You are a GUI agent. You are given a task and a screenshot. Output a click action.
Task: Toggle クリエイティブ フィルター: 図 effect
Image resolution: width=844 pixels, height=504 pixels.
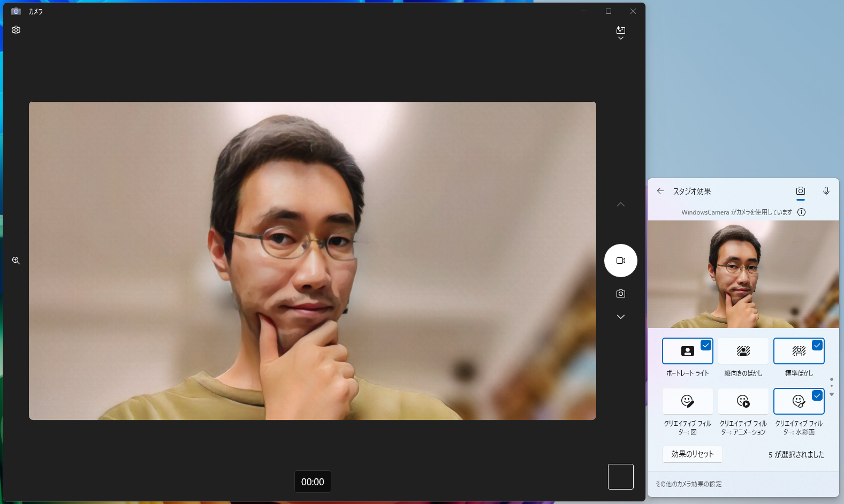click(688, 401)
